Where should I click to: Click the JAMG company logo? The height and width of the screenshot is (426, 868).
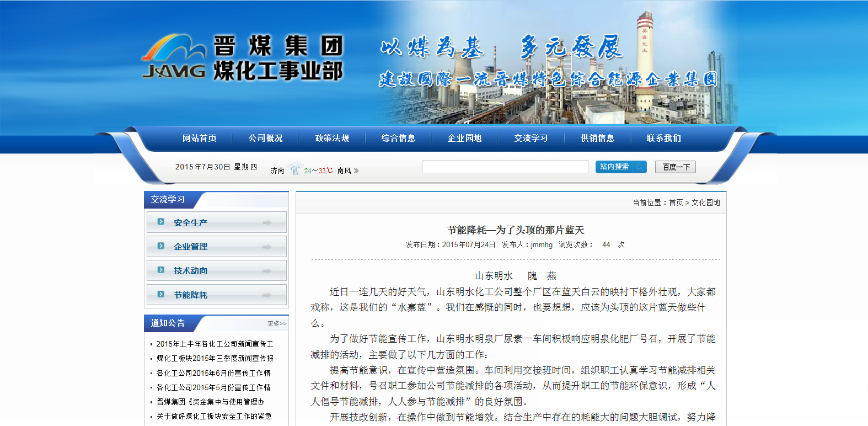(x=174, y=57)
